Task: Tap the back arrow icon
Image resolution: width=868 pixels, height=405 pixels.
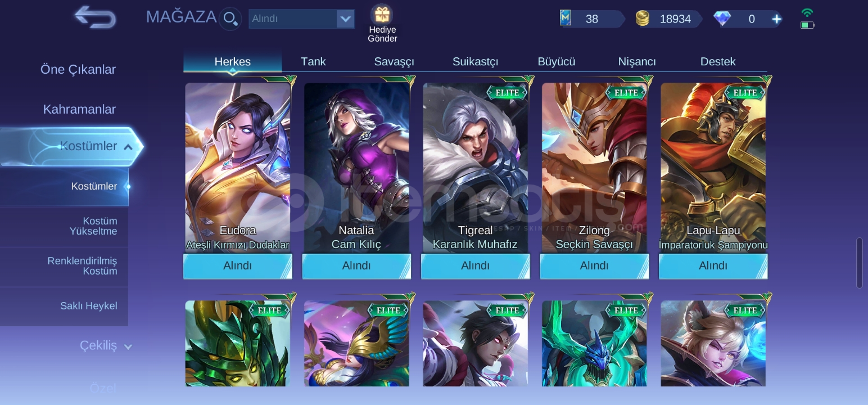Action: coord(95,17)
